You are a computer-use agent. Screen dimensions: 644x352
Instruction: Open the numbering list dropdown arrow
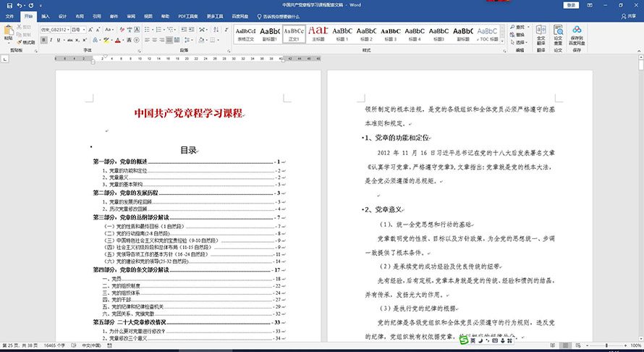point(164,30)
